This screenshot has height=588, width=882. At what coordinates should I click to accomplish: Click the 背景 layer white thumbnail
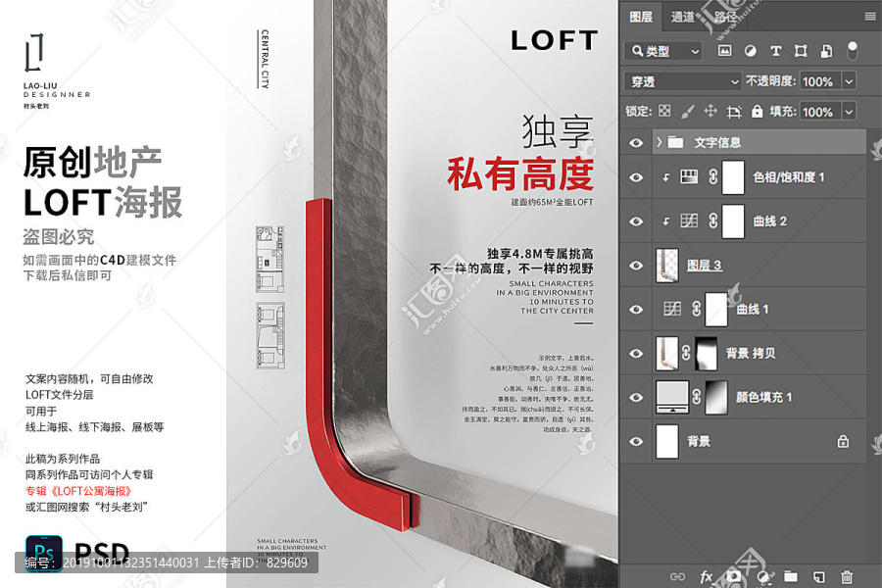coord(667,441)
